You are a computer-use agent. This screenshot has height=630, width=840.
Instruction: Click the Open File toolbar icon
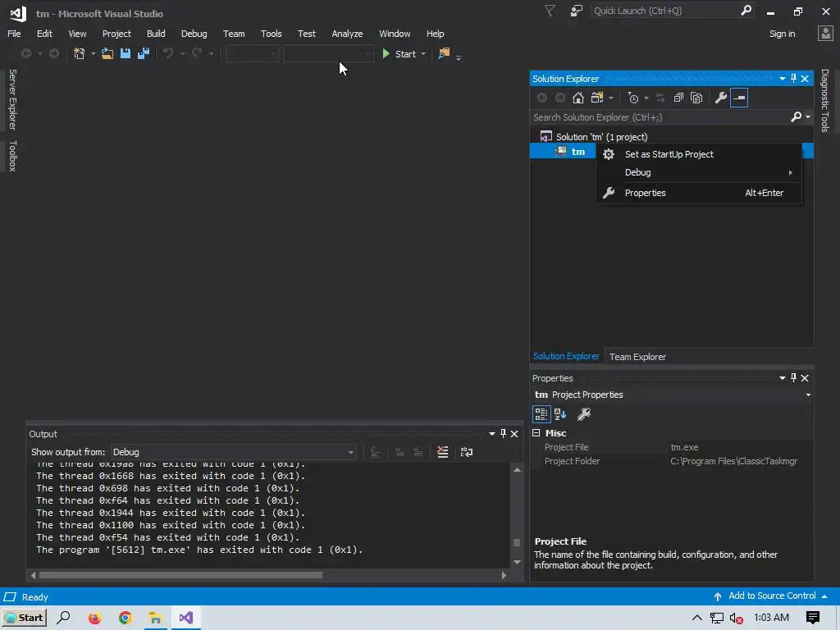coord(107,53)
